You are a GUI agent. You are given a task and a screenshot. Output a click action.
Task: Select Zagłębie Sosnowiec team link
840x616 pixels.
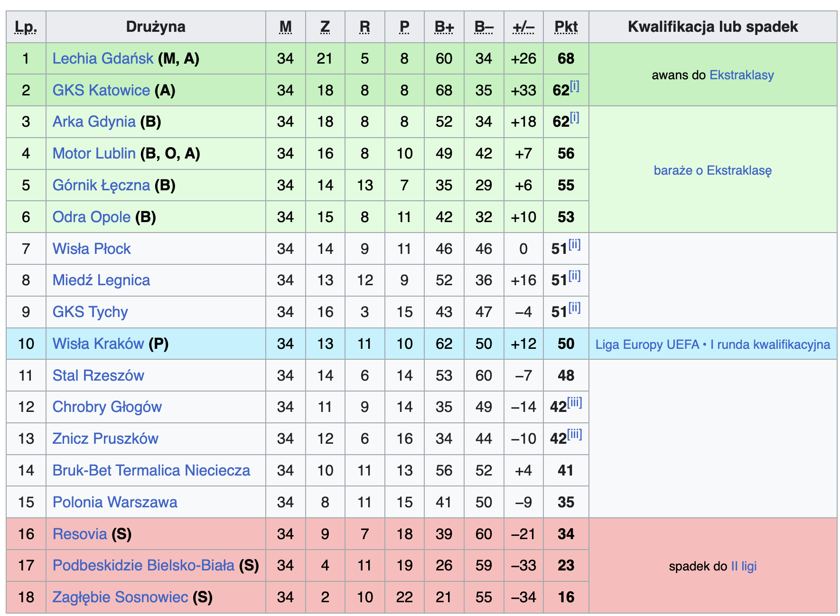120,597
